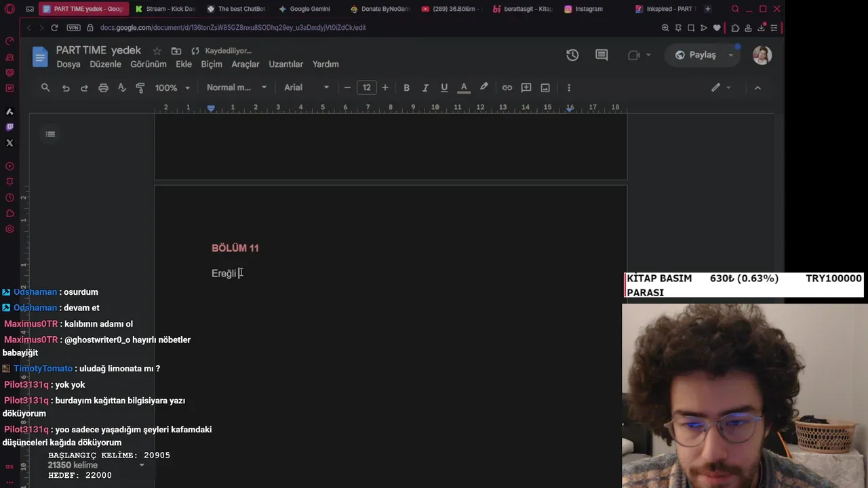
Task: Open the 100% zoom dropdown
Action: point(172,87)
